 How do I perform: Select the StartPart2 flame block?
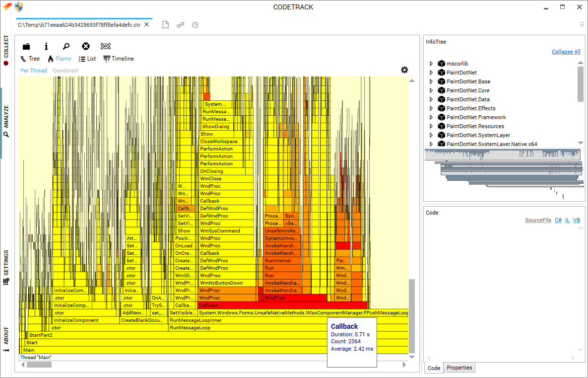click(x=218, y=335)
